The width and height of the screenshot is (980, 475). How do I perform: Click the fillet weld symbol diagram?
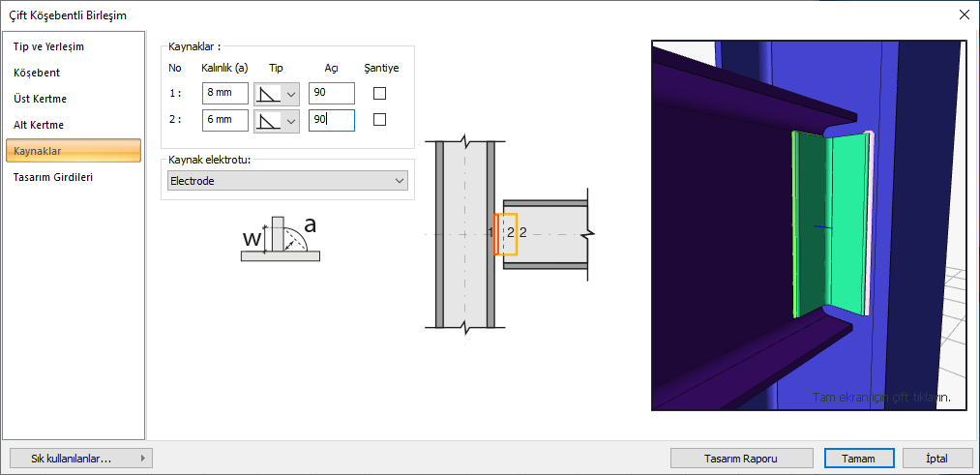click(x=280, y=239)
